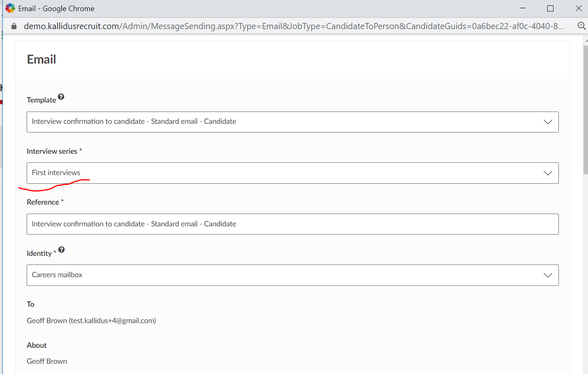
Task: Click Geoff Brown name under About
Action: point(47,361)
